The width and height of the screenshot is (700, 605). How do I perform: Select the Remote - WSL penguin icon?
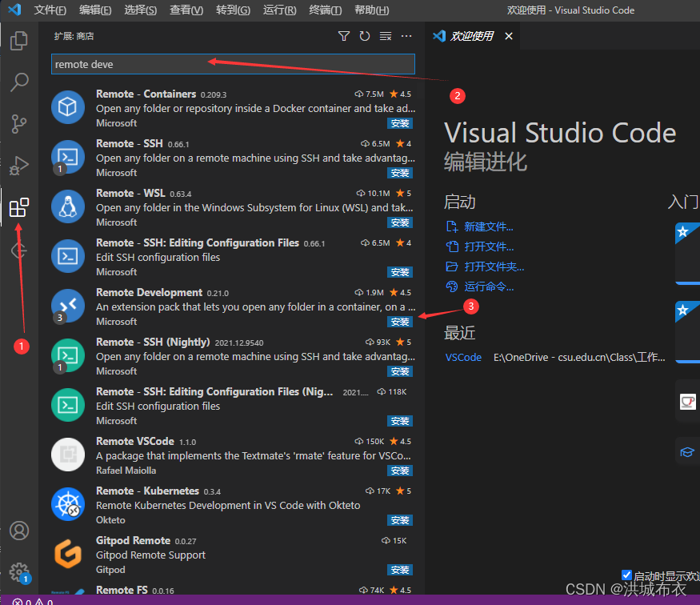pyautogui.click(x=68, y=206)
